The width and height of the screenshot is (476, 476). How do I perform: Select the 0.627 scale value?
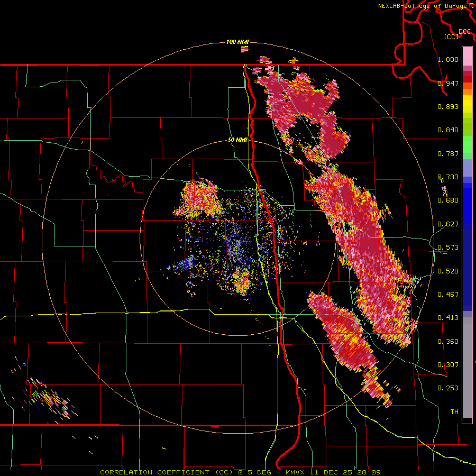point(448,224)
